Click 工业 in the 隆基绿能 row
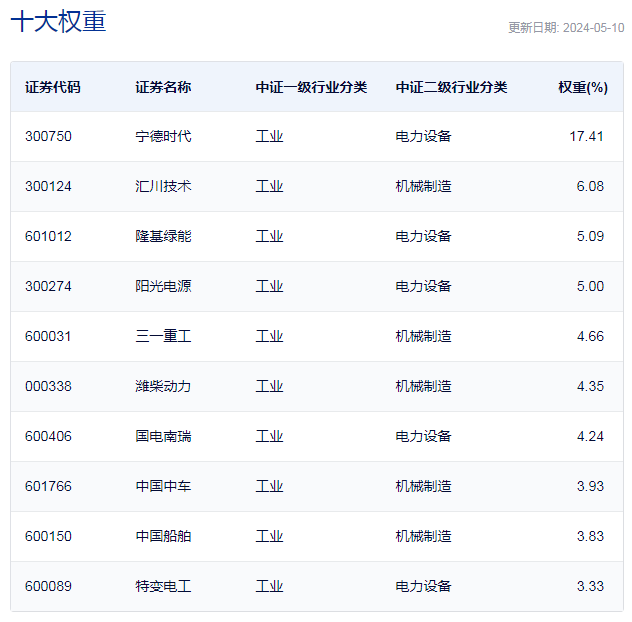 click(269, 236)
